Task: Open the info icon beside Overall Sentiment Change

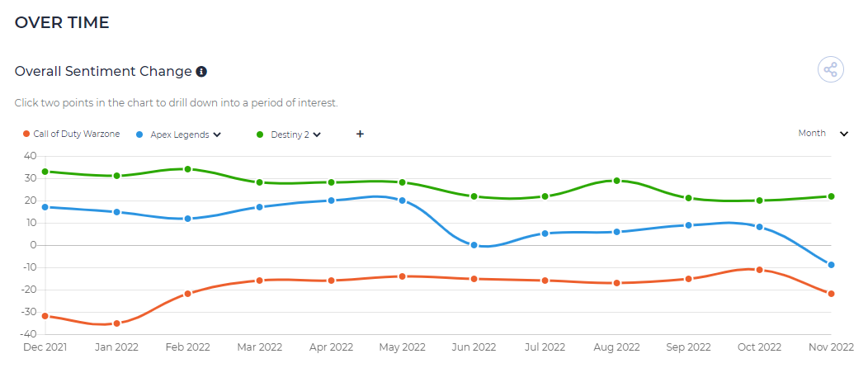Action: click(x=202, y=72)
